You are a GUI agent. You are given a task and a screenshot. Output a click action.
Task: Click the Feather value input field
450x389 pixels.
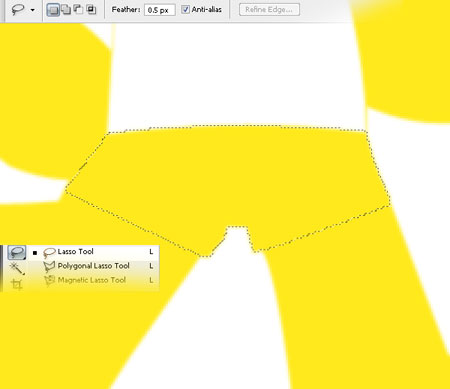160,10
